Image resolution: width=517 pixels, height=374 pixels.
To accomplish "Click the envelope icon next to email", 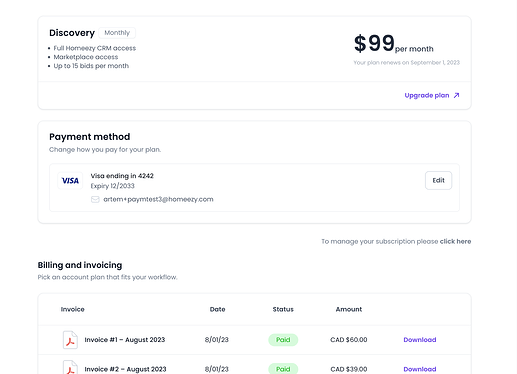I will tap(95, 199).
